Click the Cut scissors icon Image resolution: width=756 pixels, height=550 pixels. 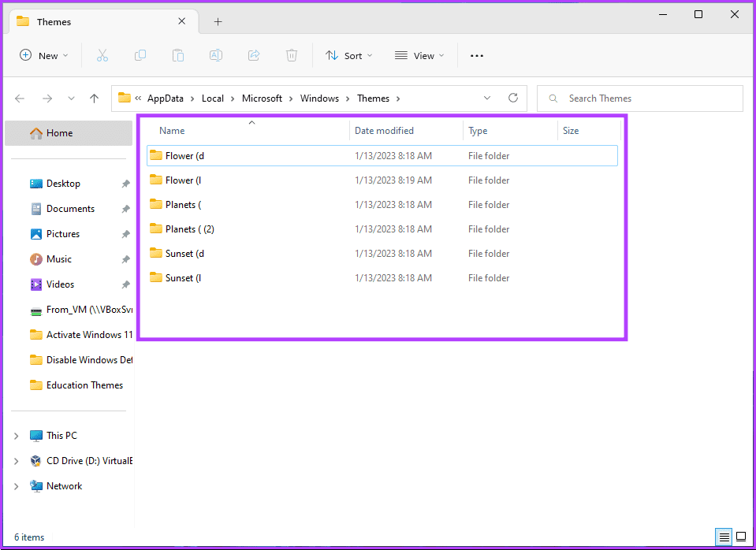[102, 55]
